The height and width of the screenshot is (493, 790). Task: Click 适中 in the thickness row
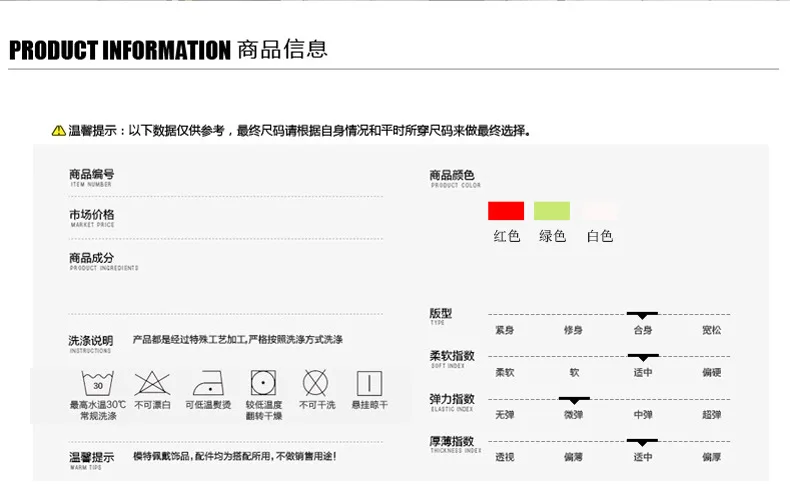643,457
